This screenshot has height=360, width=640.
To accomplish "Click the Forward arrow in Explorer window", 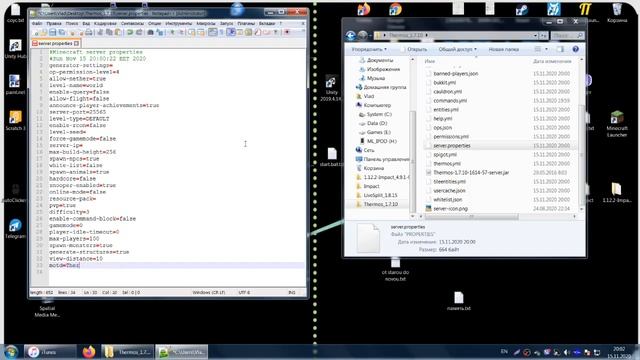I will click(x=362, y=36).
